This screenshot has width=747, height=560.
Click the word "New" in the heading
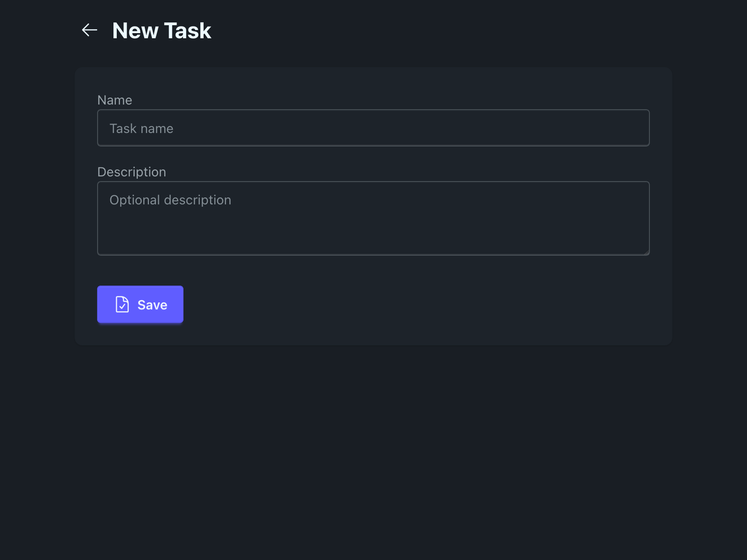tap(135, 31)
